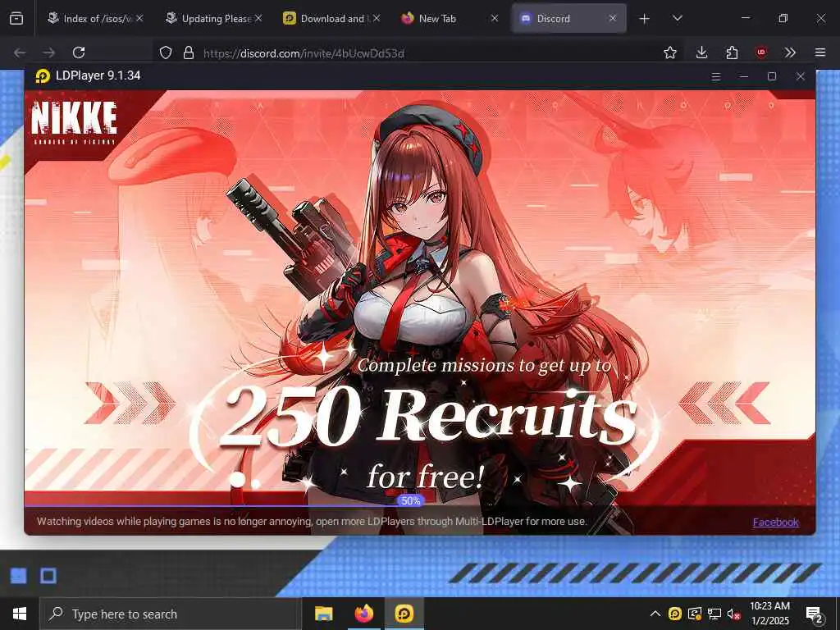840x630 pixels.
Task: Expand the list all tabs dropdown
Action: point(677,19)
